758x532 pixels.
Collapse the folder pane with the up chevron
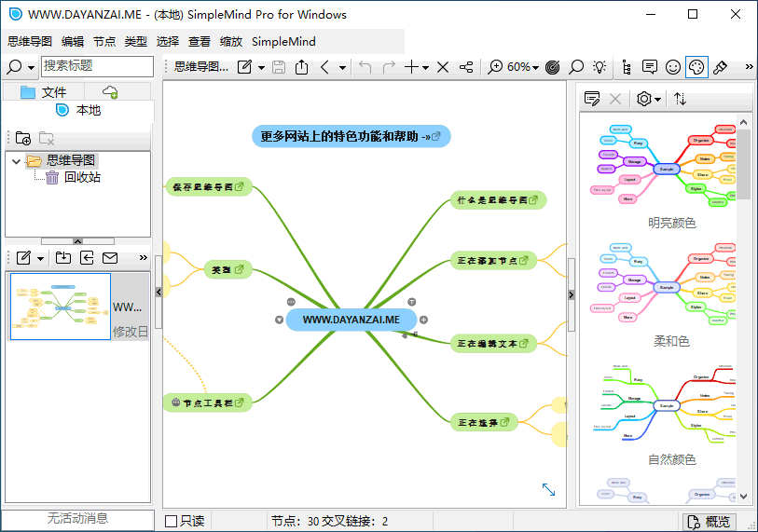click(77, 240)
